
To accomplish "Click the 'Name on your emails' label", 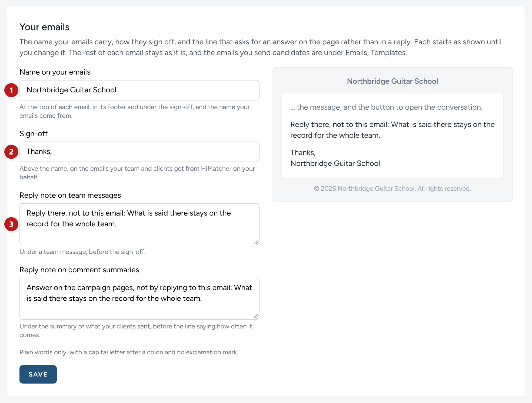I will [55, 72].
